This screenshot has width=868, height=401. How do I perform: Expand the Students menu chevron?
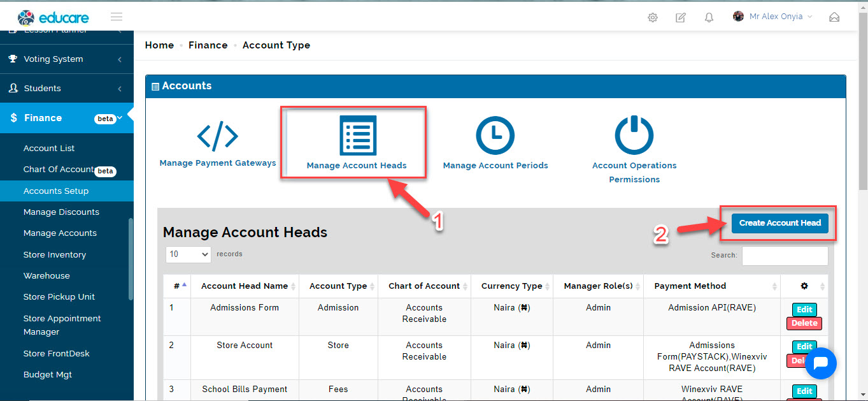tap(120, 89)
